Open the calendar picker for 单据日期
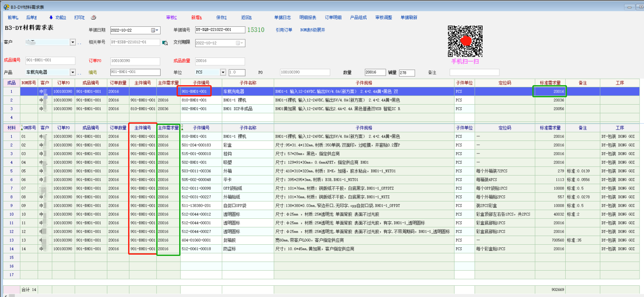The height and width of the screenshot is (297, 644). (155, 30)
